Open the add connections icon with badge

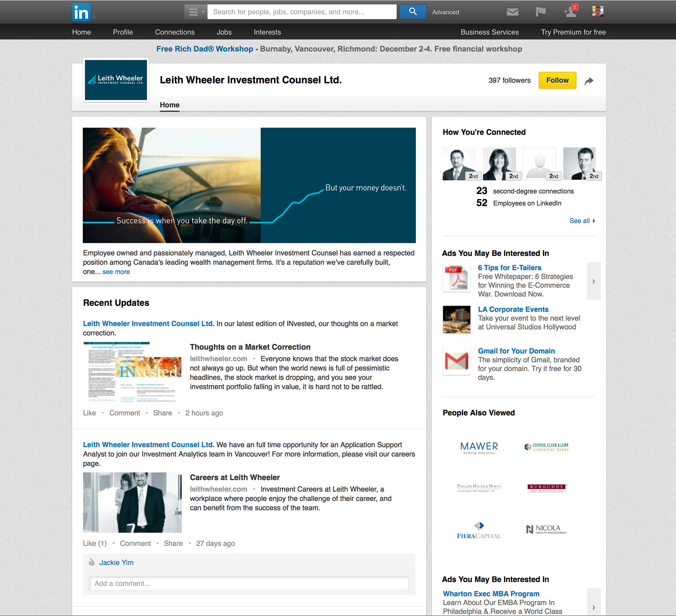point(570,11)
